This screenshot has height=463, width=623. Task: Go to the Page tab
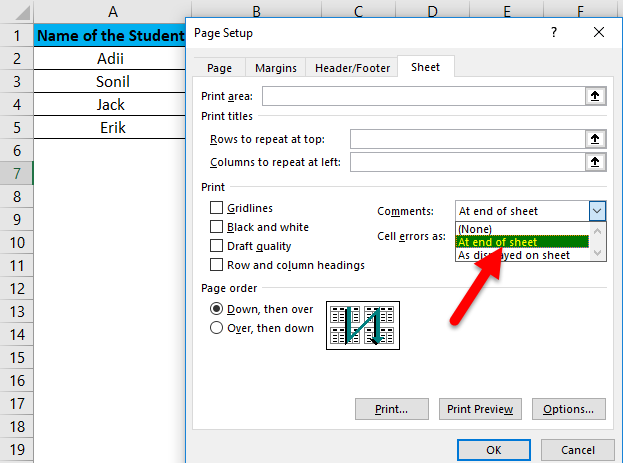tap(219, 68)
